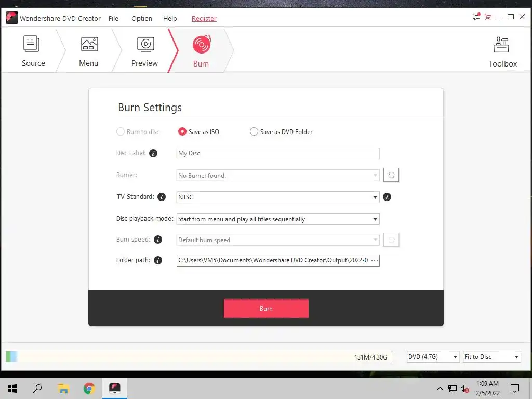Expand the Disc playback mode dropdown
This screenshot has width=532, height=399.
click(x=278, y=219)
